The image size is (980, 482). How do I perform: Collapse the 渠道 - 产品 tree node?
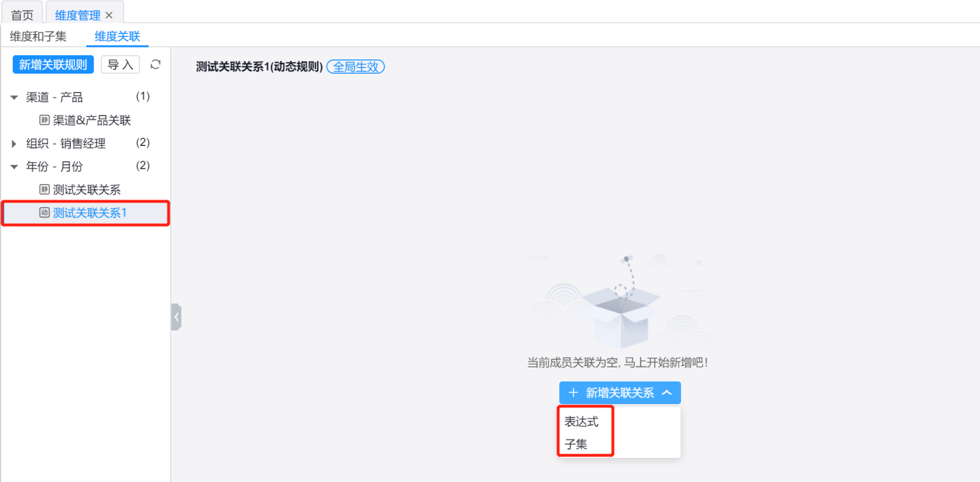[14, 98]
